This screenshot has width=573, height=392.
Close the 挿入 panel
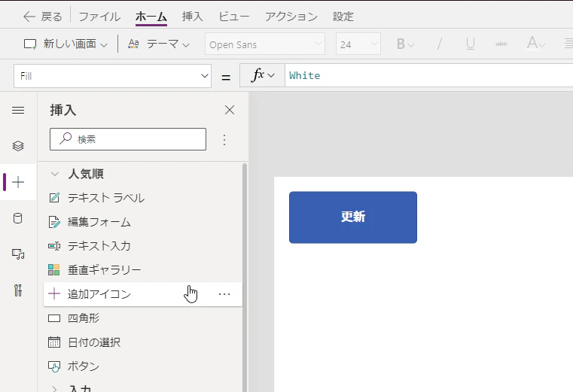(230, 110)
